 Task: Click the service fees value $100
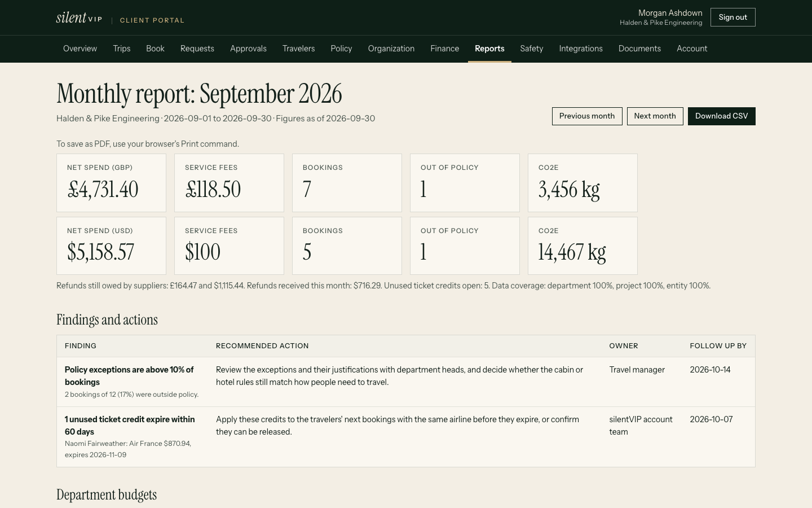point(203,252)
